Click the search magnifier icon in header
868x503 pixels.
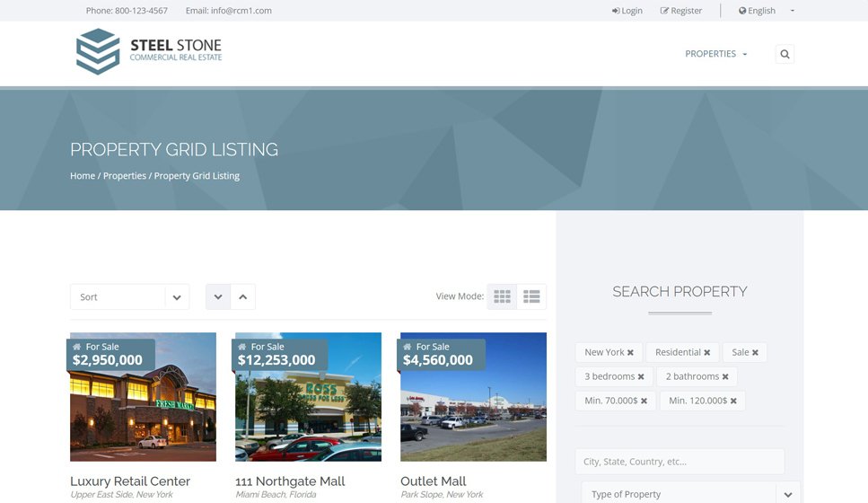[x=785, y=54]
